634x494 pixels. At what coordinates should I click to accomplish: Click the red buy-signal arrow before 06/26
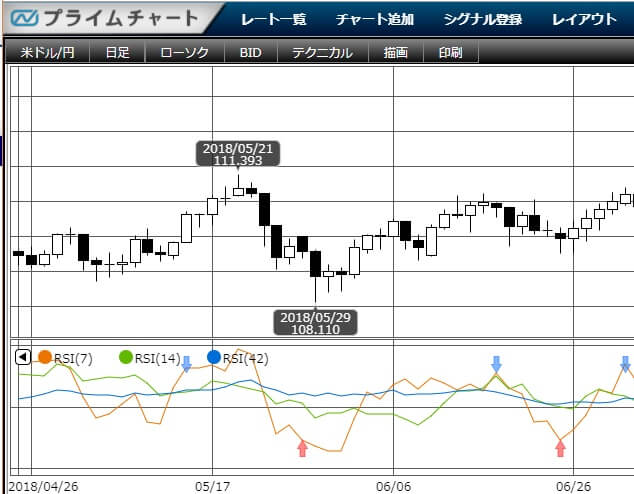tap(560, 448)
